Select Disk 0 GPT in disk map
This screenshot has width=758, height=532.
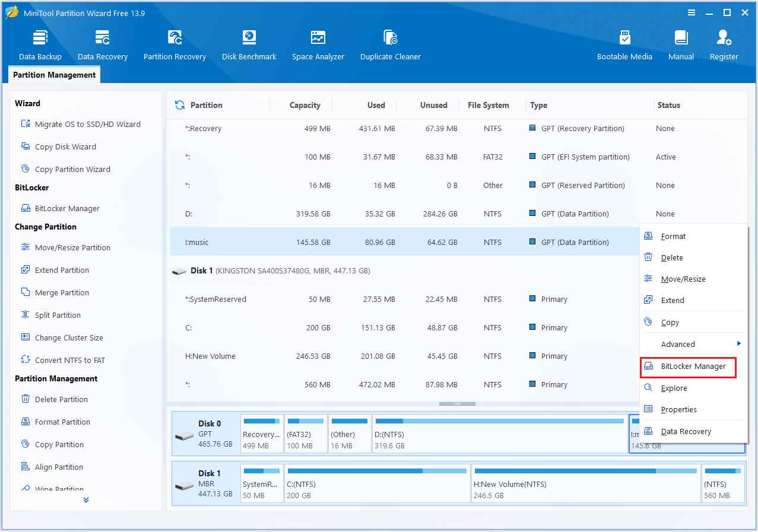coord(205,434)
